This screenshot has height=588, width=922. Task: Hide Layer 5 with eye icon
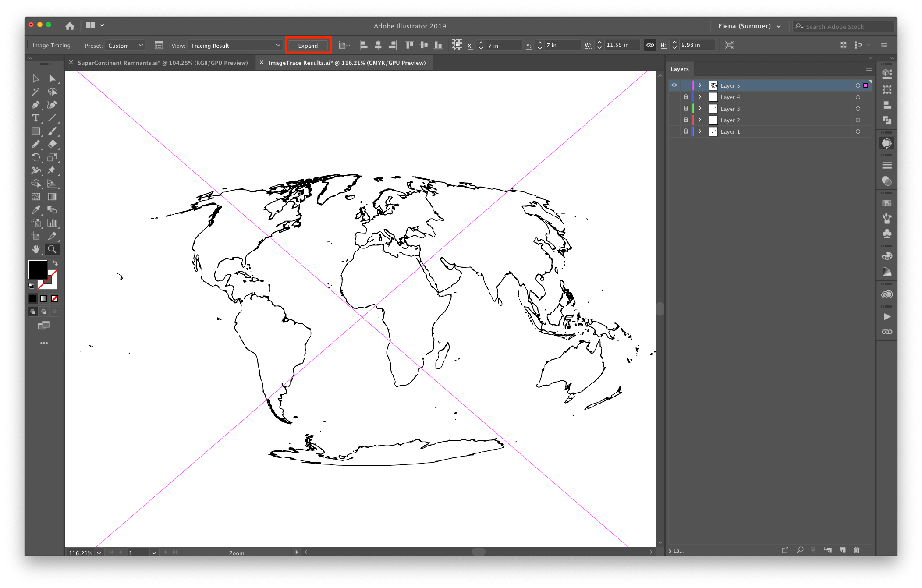[674, 85]
